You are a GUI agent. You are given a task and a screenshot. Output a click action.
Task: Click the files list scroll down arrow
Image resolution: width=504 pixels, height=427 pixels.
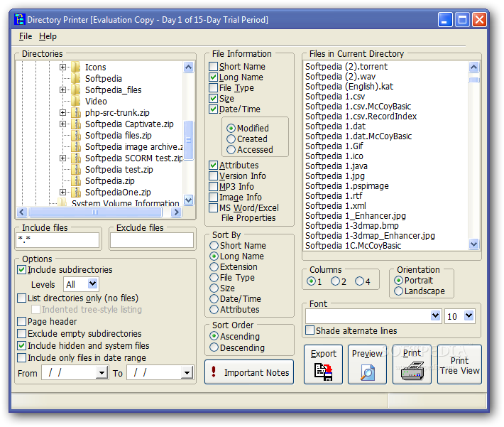(x=473, y=244)
